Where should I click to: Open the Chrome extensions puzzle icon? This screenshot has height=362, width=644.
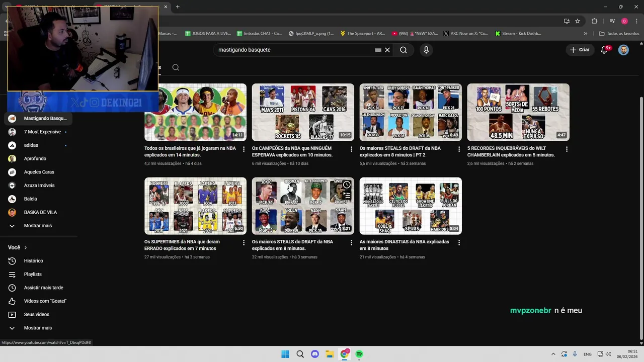pyautogui.click(x=594, y=21)
